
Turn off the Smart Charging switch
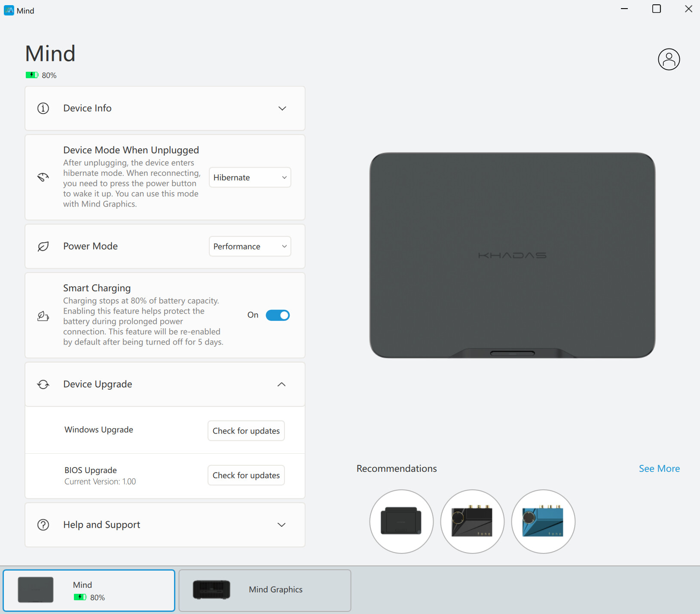[x=278, y=315]
